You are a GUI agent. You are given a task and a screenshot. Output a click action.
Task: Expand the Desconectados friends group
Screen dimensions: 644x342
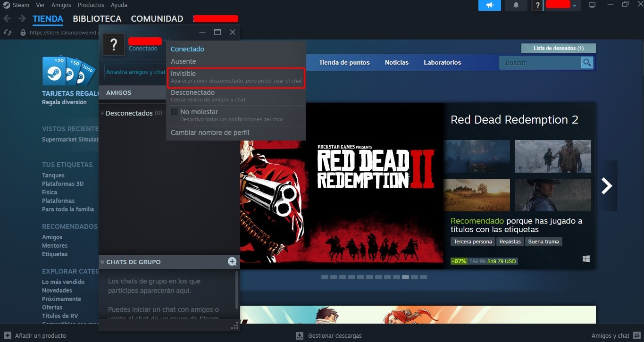tap(102, 113)
